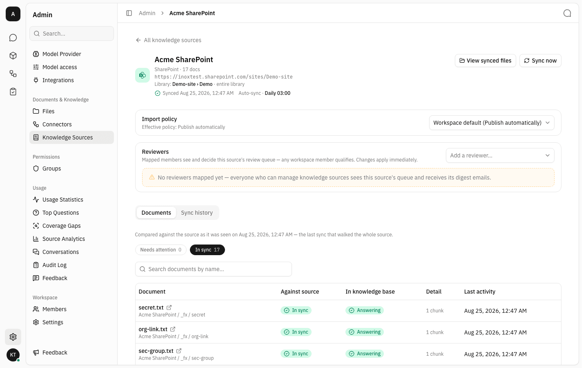The width and height of the screenshot is (588, 368).
Task: Open the cube icon in the left rail
Action: point(13,56)
